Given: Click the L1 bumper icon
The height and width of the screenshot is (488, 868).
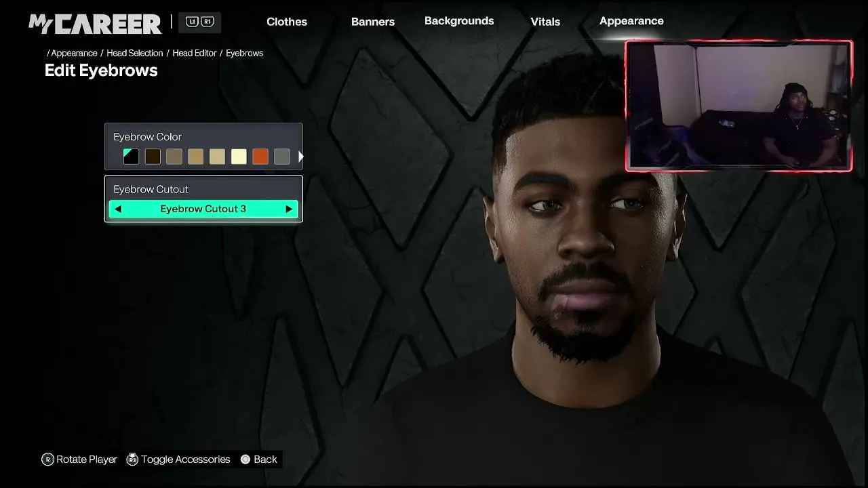Looking at the screenshot, I should point(192,22).
